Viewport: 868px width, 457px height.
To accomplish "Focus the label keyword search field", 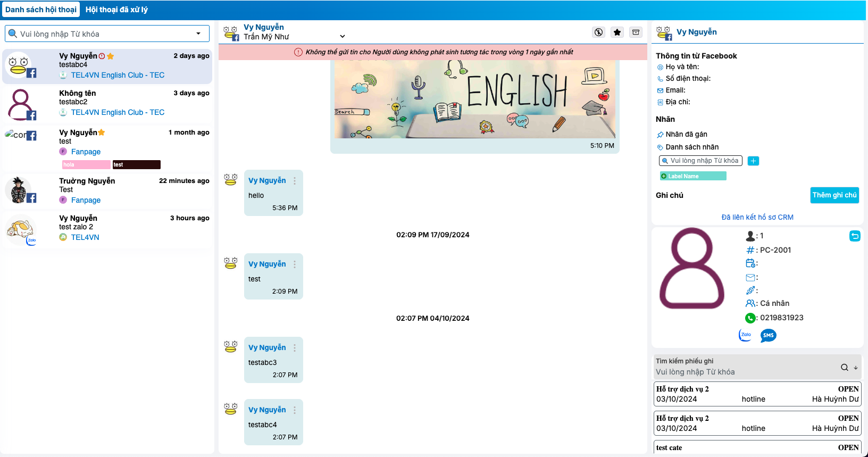I will pyautogui.click(x=700, y=161).
